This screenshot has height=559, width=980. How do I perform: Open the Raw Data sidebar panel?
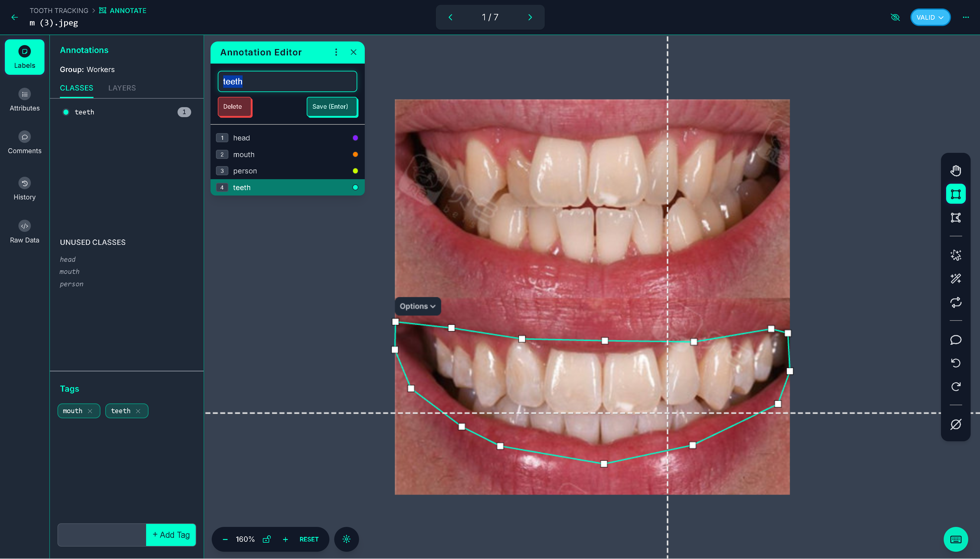click(x=24, y=232)
